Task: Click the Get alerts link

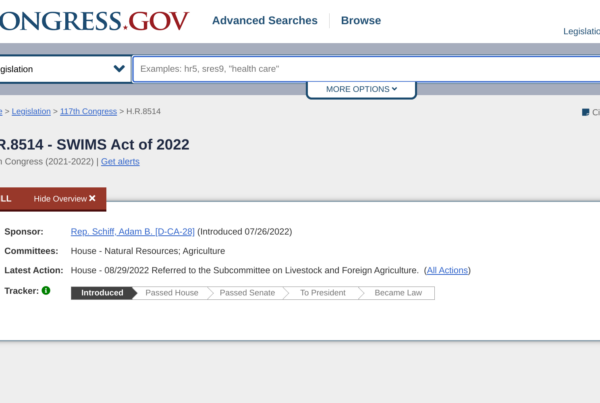Action: [x=120, y=162]
